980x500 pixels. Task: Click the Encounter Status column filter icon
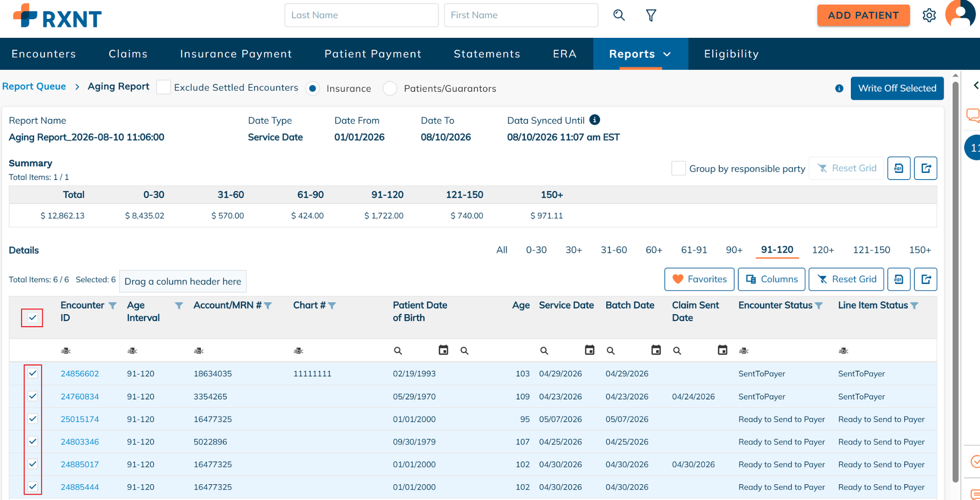pyautogui.click(x=819, y=306)
